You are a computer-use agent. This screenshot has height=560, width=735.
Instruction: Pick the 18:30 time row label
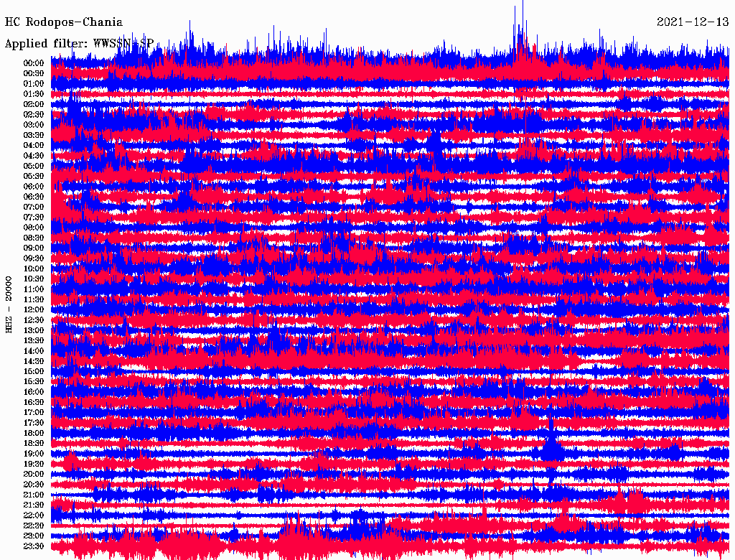tap(34, 444)
